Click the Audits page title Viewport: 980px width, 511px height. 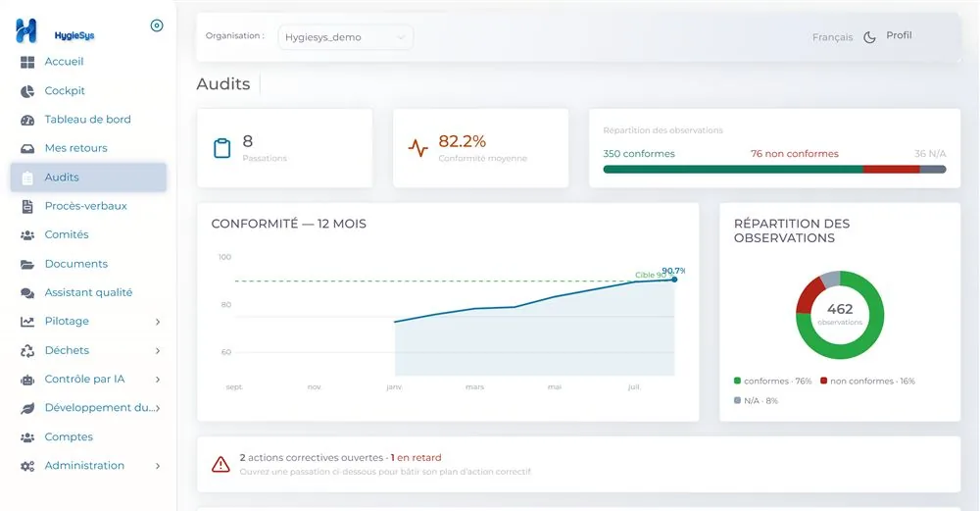pyautogui.click(x=223, y=84)
